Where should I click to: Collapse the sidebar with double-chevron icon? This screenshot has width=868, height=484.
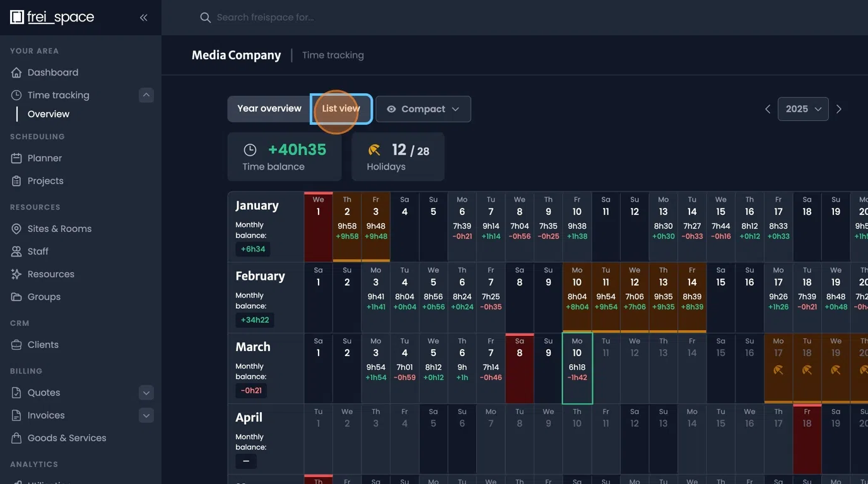pos(143,18)
